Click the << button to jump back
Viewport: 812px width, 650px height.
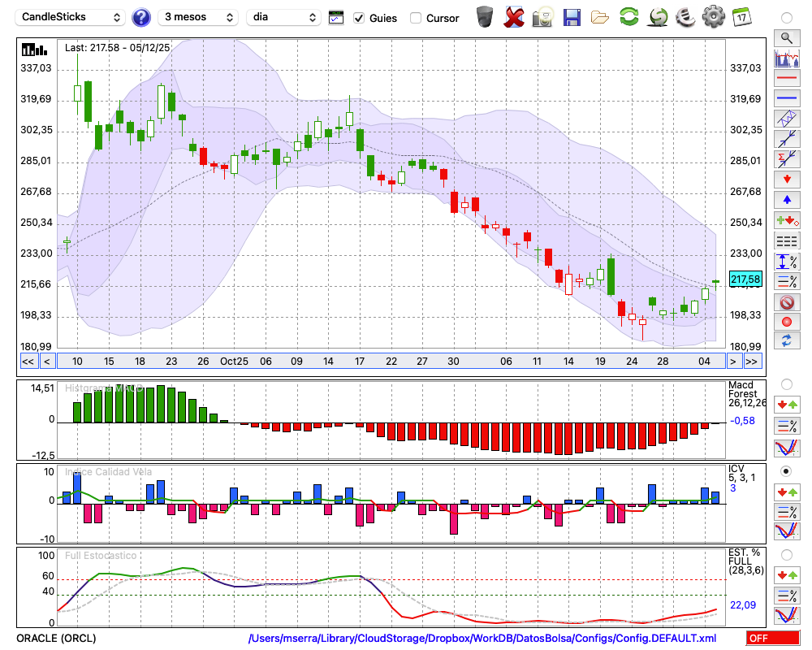pyautogui.click(x=28, y=362)
